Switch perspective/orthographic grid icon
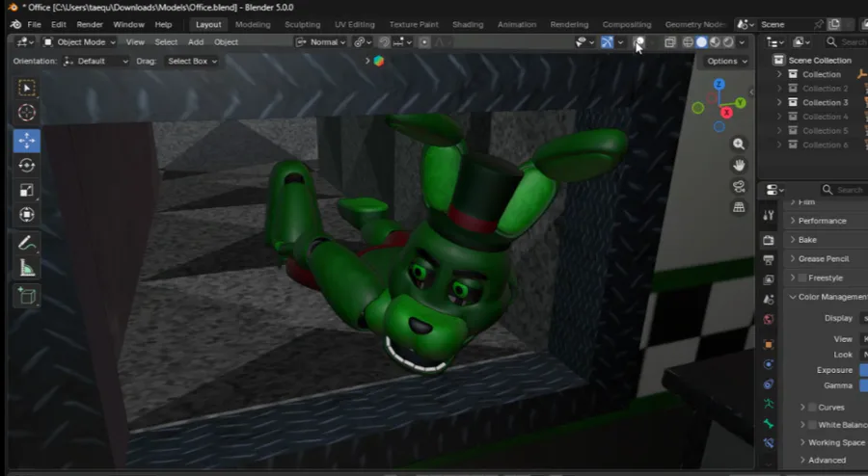The image size is (868, 476). (x=739, y=207)
